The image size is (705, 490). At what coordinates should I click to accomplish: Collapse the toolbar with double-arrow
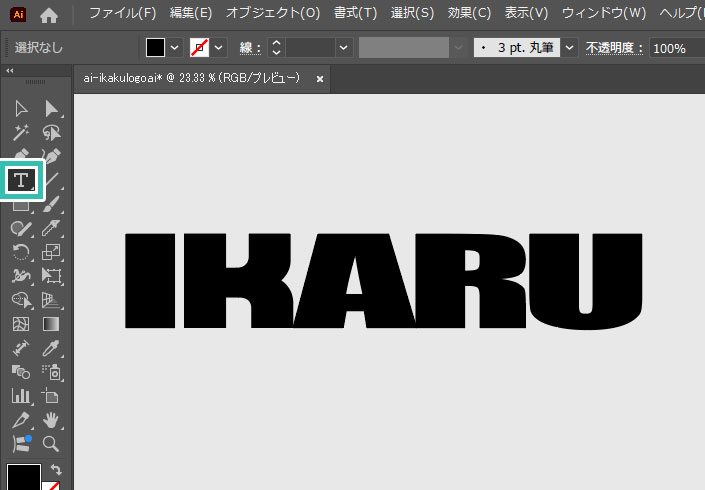tap(9, 71)
